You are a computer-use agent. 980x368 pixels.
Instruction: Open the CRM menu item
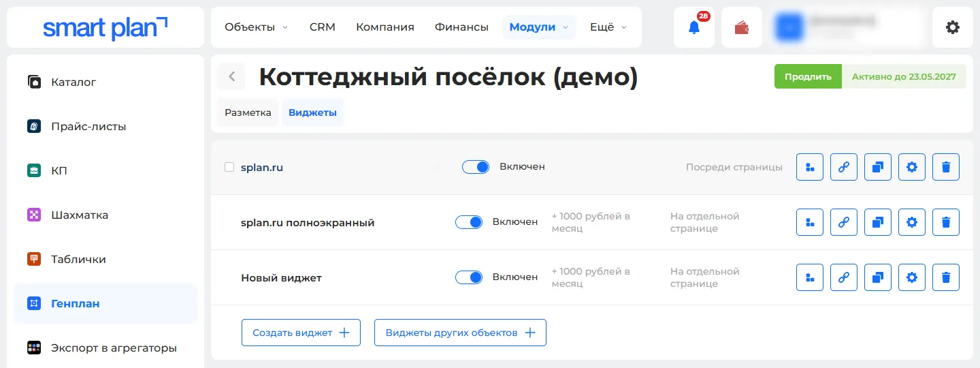coord(323,27)
